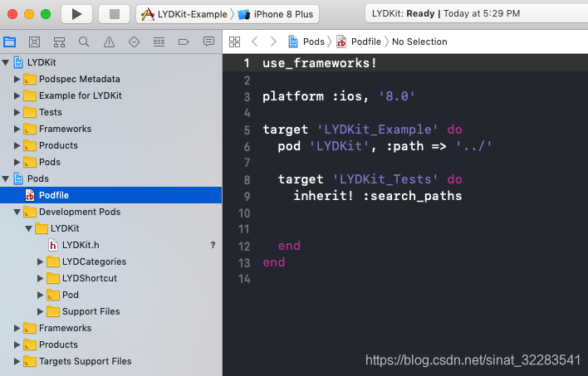Select the Podfile in the navigator
Screen dimensions: 588x376
111,195
